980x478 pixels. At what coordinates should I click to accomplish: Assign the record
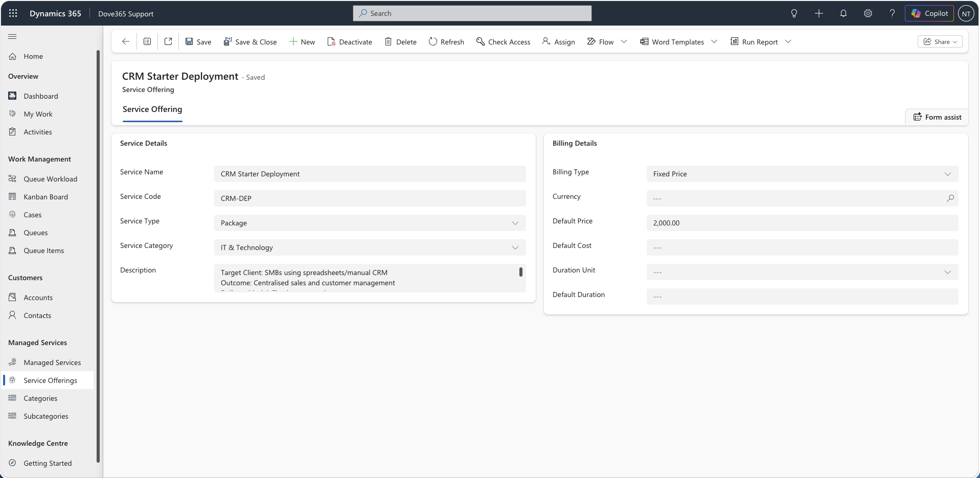[559, 42]
